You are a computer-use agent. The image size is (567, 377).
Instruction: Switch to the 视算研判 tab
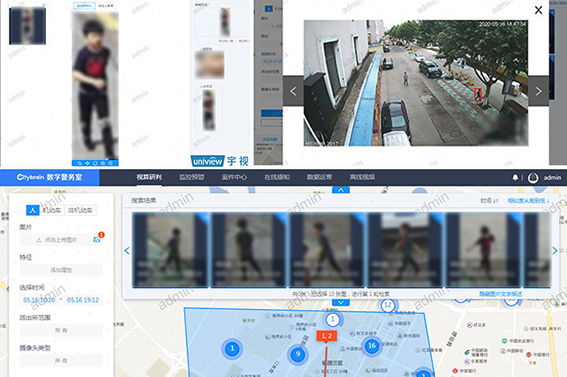tap(149, 177)
